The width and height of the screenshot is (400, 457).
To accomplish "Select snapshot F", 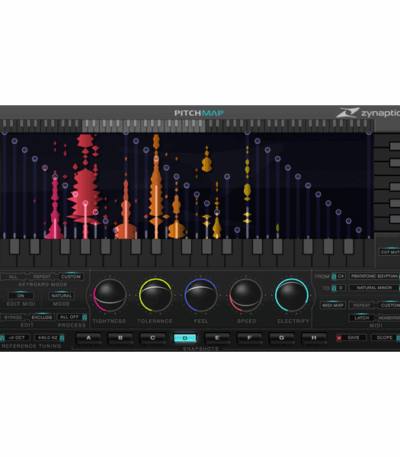I will (x=249, y=338).
